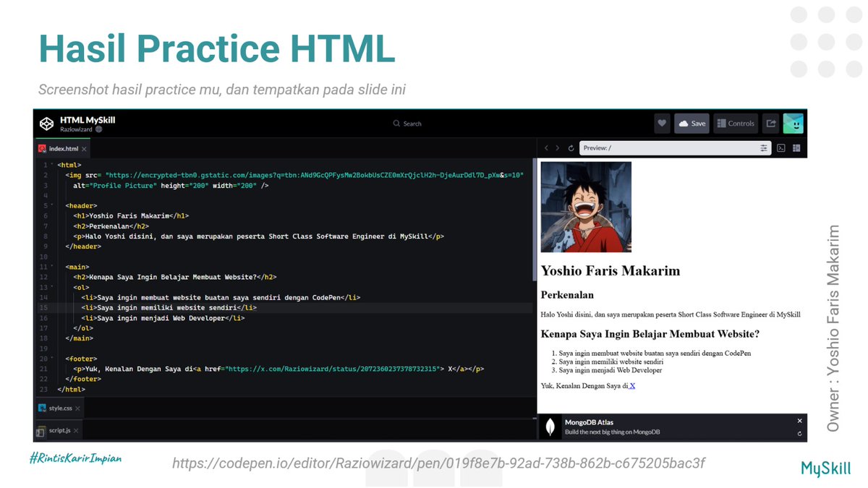
Task: Click the Perkenalan heading in preview
Action: (567, 295)
